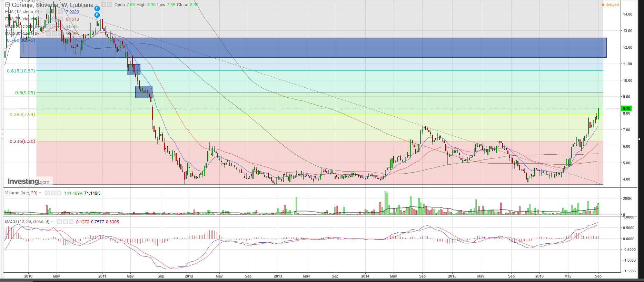Image resolution: width=644 pixels, height=282 pixels.
Task: Click the volume value 141.469K
Action: coord(73,193)
